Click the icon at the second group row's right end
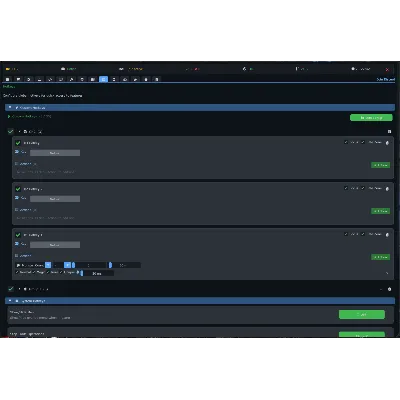400x400 pixels. click(389, 289)
